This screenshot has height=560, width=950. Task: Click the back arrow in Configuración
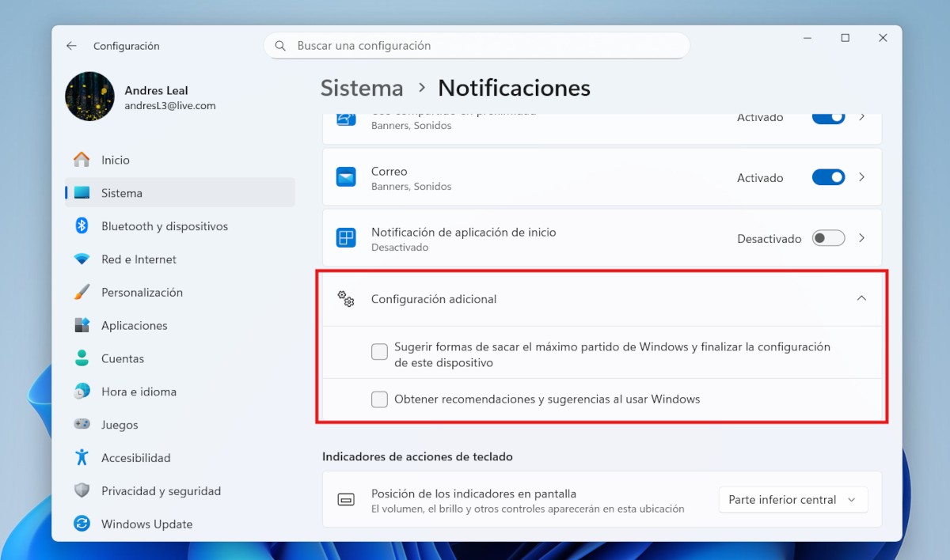click(71, 46)
